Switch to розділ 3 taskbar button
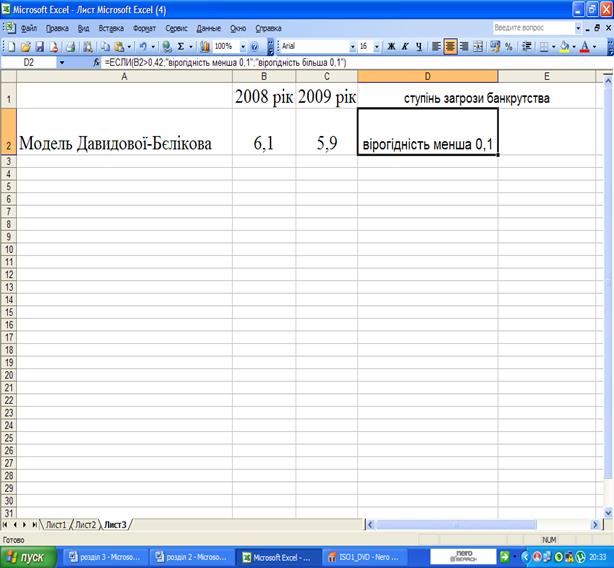The width and height of the screenshot is (614, 568). 105,556
